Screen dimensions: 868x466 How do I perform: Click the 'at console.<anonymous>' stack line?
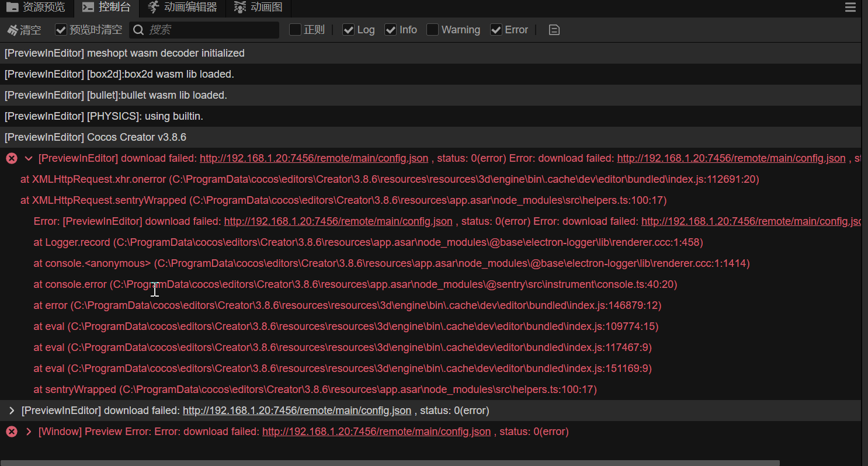point(392,263)
